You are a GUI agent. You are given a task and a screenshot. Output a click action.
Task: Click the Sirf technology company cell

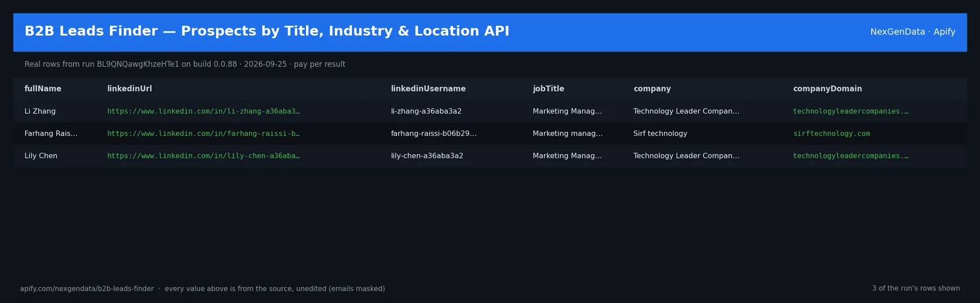click(x=660, y=134)
